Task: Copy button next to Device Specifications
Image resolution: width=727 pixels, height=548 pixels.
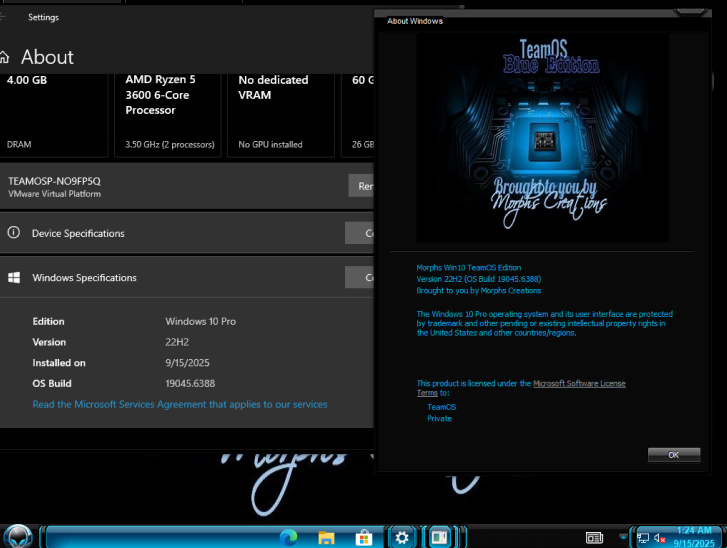Action: pyautogui.click(x=359, y=233)
